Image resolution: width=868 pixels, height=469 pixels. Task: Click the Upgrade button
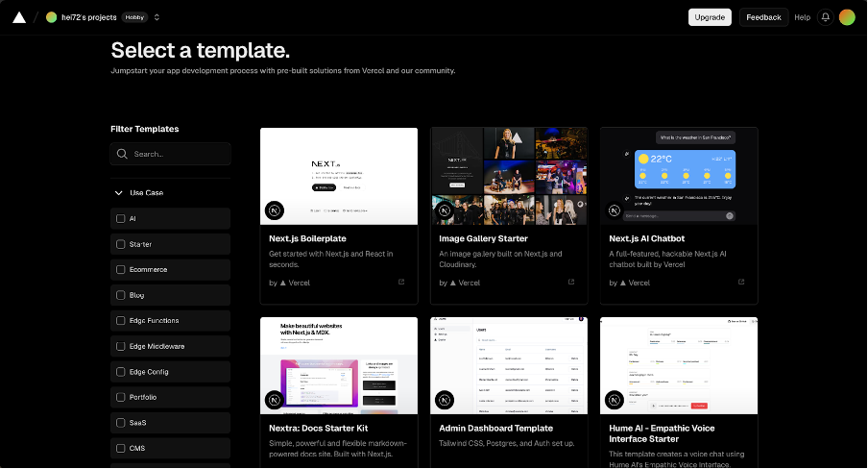710,17
